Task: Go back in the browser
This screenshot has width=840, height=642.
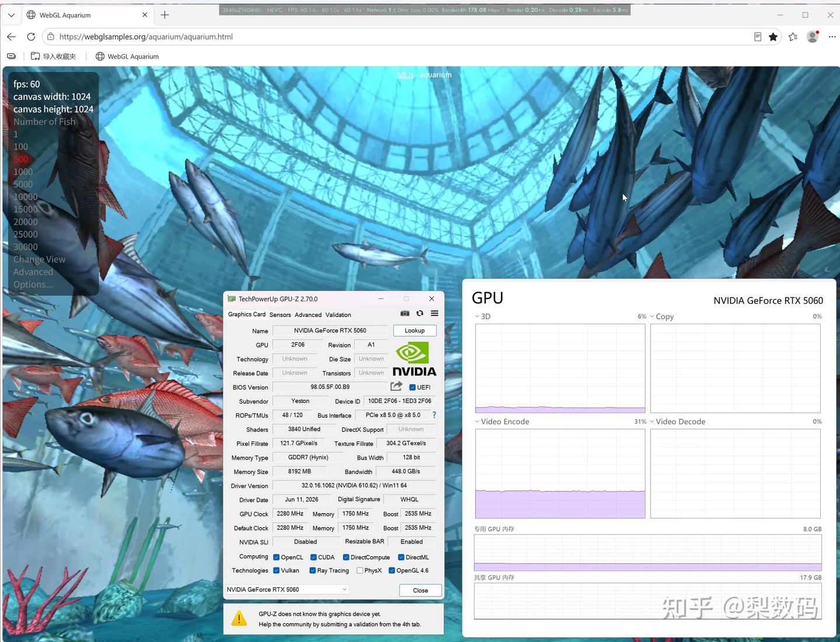Action: pos(12,37)
